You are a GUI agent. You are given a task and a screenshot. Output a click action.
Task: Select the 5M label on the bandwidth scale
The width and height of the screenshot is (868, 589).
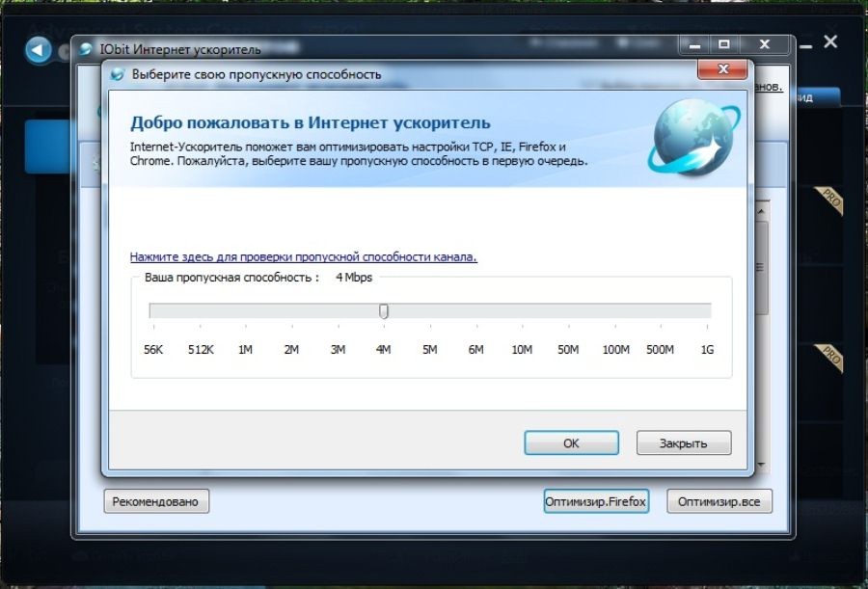click(429, 350)
